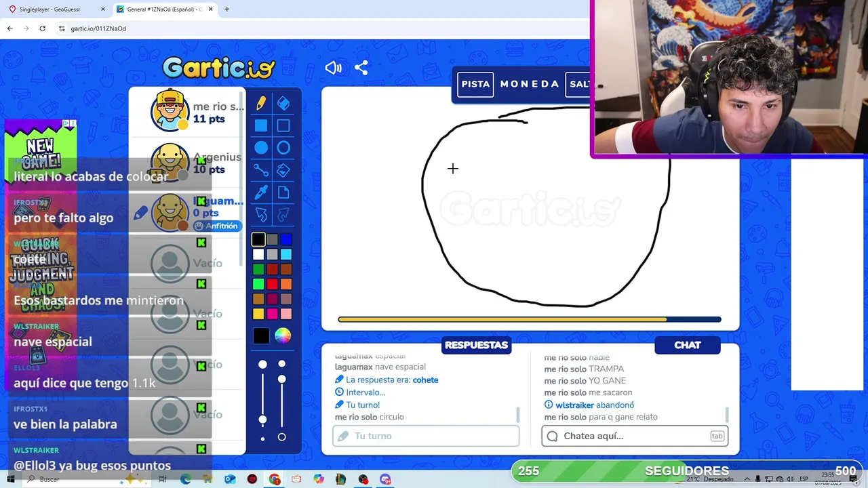The width and height of the screenshot is (868, 488).
Task: Close the GeoGuessr browser tab
Action: pyautogui.click(x=102, y=9)
